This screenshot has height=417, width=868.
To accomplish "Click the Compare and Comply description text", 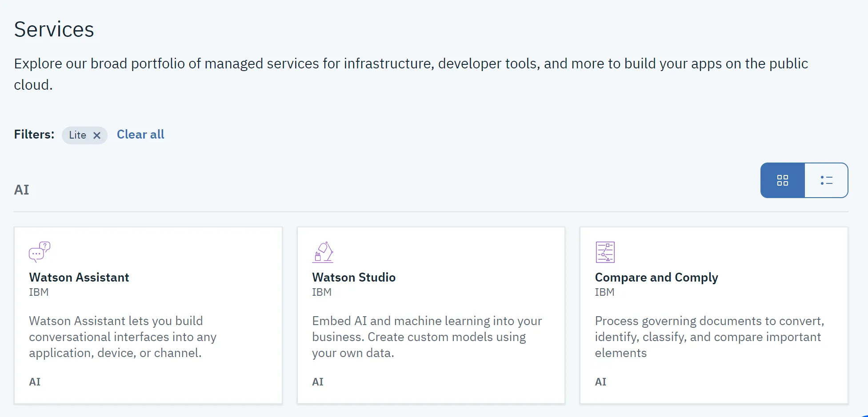I will [x=710, y=337].
